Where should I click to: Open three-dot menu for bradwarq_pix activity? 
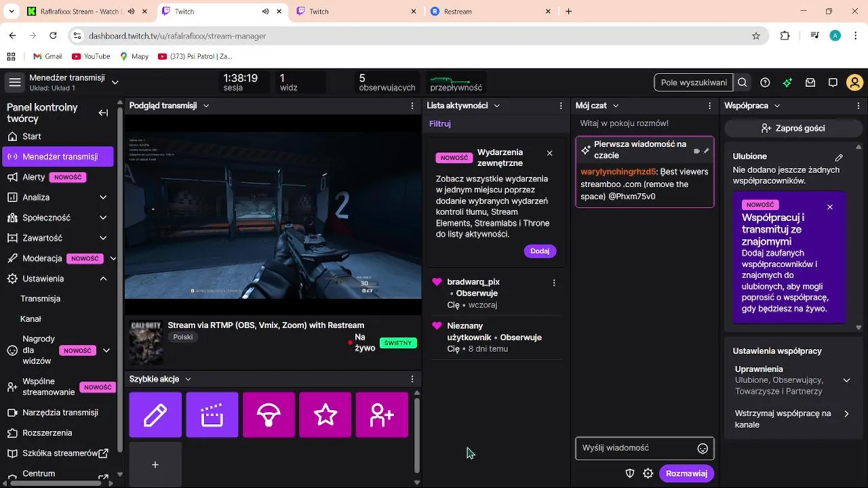click(554, 283)
